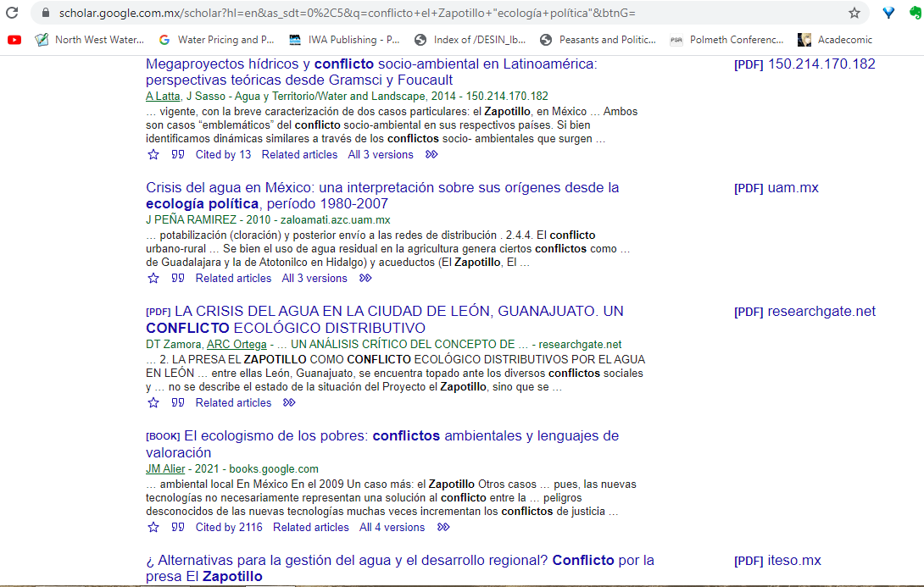The height and width of the screenshot is (587, 924).
Task: Expand more options for Crisis del agua result
Action: (x=366, y=279)
